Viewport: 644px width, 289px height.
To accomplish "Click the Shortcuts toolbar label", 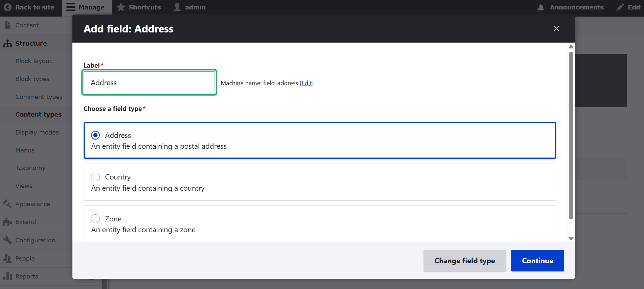I will click(145, 7).
